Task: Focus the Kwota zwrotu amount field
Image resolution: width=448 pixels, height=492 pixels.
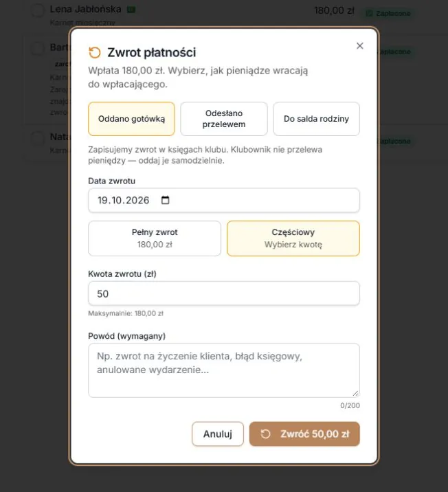Action: coord(224,293)
